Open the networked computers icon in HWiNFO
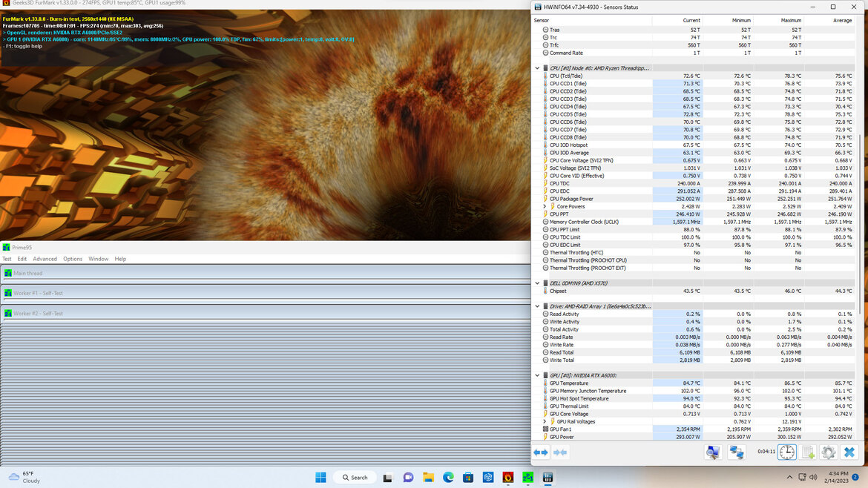The image size is (868, 488). point(737,452)
